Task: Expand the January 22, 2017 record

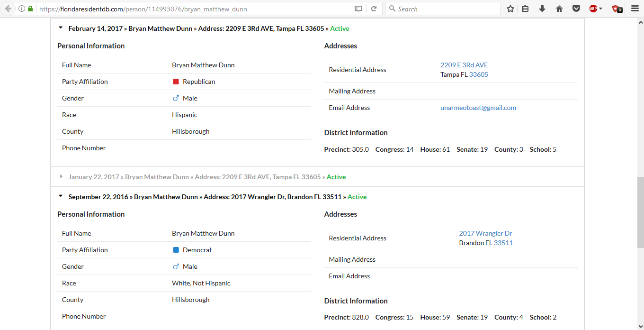Action: [x=61, y=177]
